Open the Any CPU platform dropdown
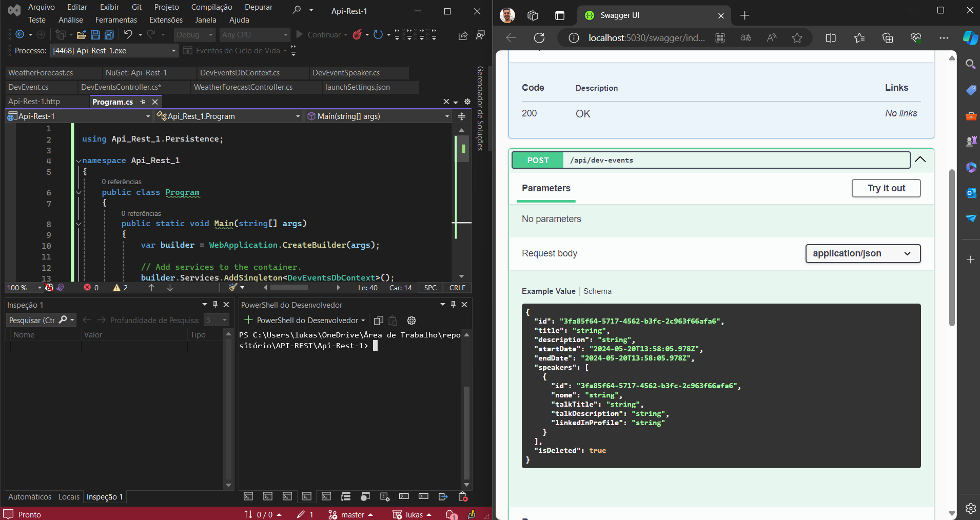980x520 pixels. (255, 34)
